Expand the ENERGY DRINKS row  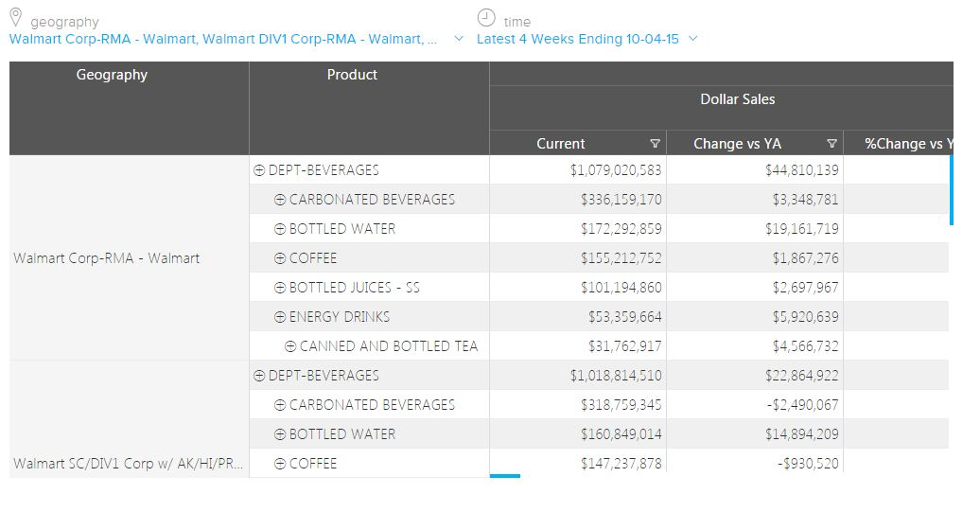point(280,317)
